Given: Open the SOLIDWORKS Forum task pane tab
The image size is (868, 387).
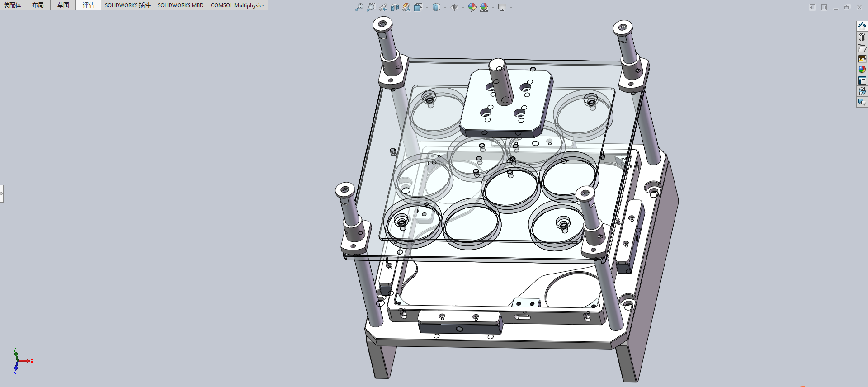Looking at the screenshot, I should pyautogui.click(x=862, y=102).
